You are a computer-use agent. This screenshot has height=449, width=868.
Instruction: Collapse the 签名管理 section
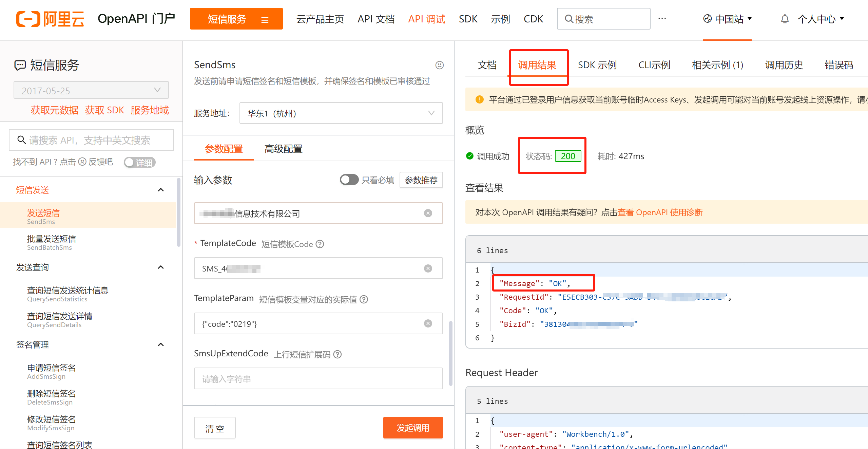(x=161, y=344)
